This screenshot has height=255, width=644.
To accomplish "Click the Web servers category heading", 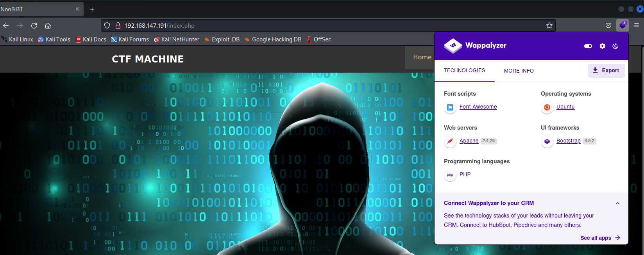I will [460, 128].
